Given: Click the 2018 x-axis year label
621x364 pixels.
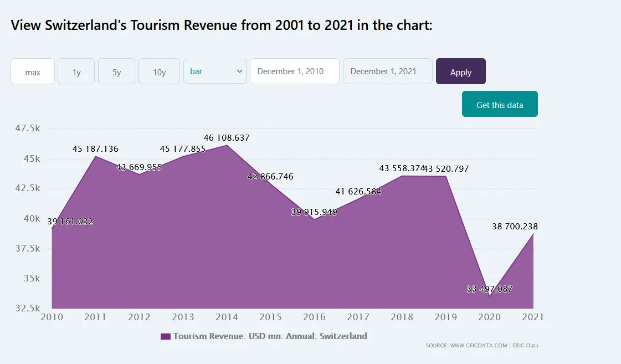Looking at the screenshot, I should point(402,317).
